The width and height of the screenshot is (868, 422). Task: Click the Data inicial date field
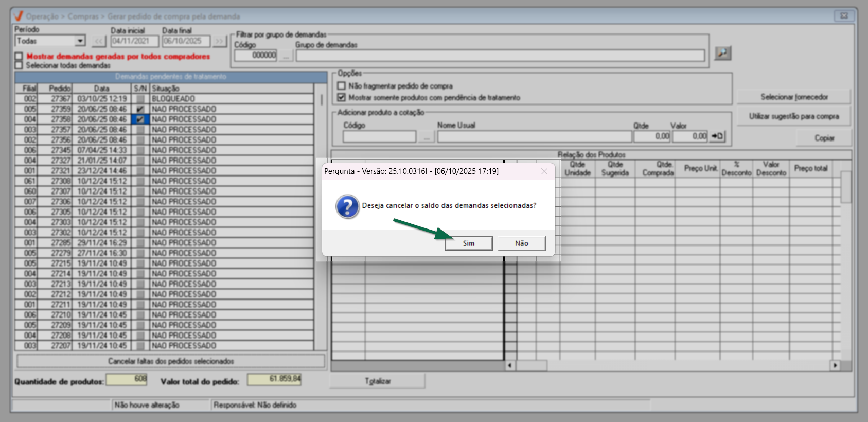coord(134,41)
